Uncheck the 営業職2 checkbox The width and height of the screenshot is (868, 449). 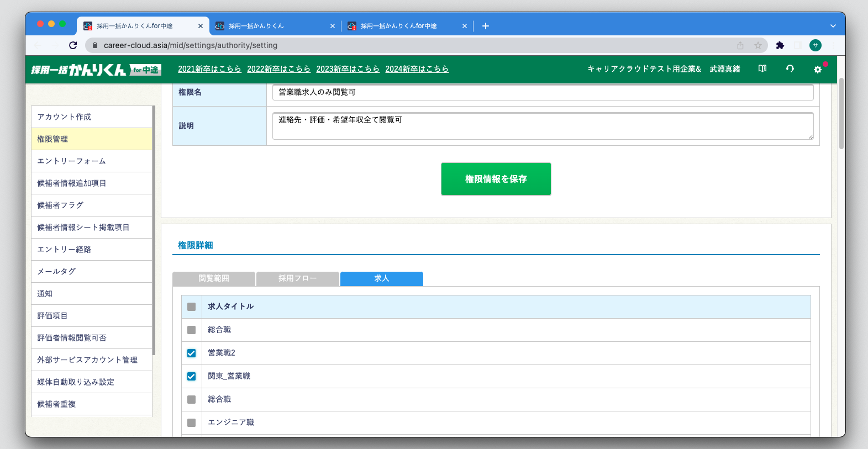pyautogui.click(x=192, y=353)
